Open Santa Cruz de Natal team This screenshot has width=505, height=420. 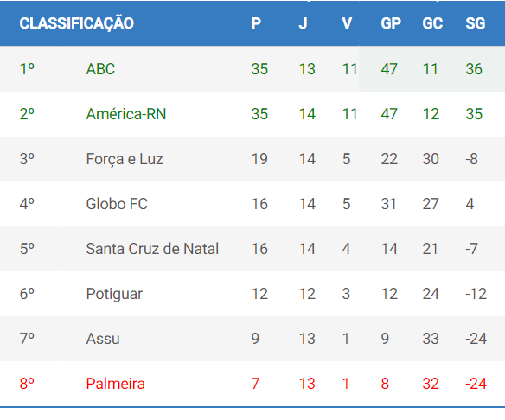click(x=152, y=249)
